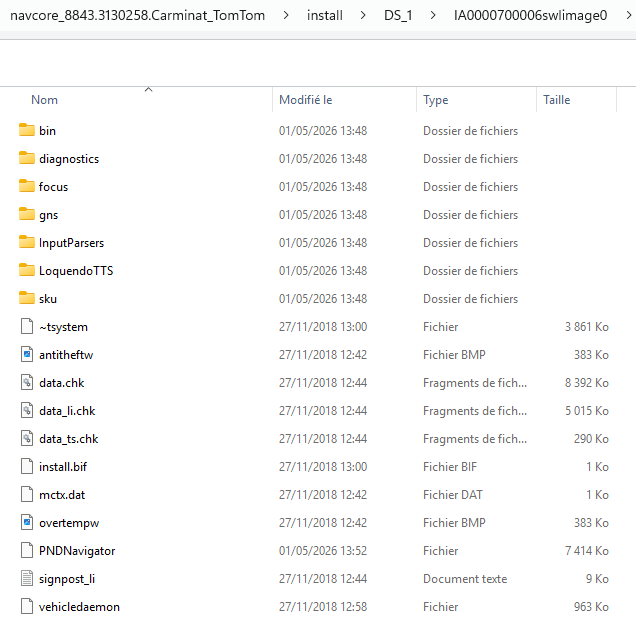Click the antitheftw BMP file icon
Viewport: 636px width, 618px height.
pos(27,354)
